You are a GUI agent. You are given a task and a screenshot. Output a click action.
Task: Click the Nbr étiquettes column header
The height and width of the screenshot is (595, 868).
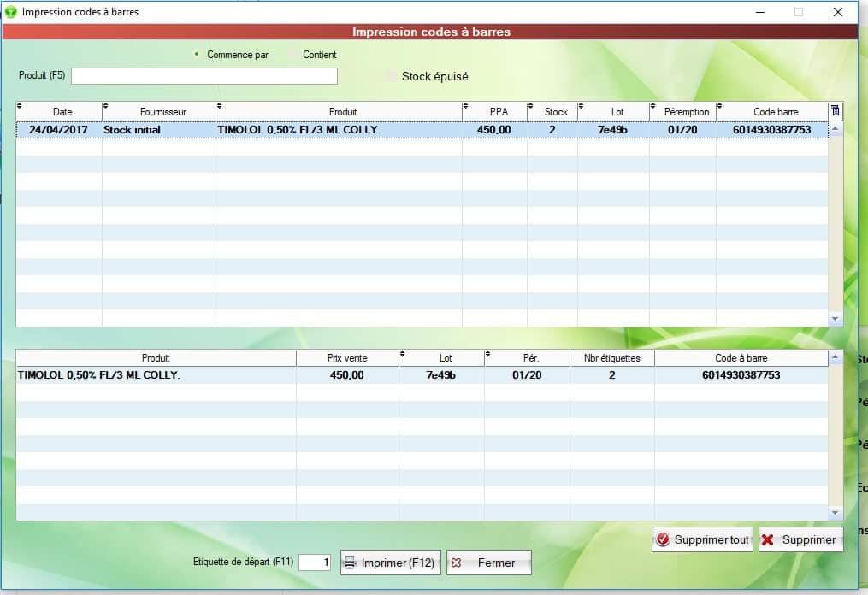click(612, 358)
